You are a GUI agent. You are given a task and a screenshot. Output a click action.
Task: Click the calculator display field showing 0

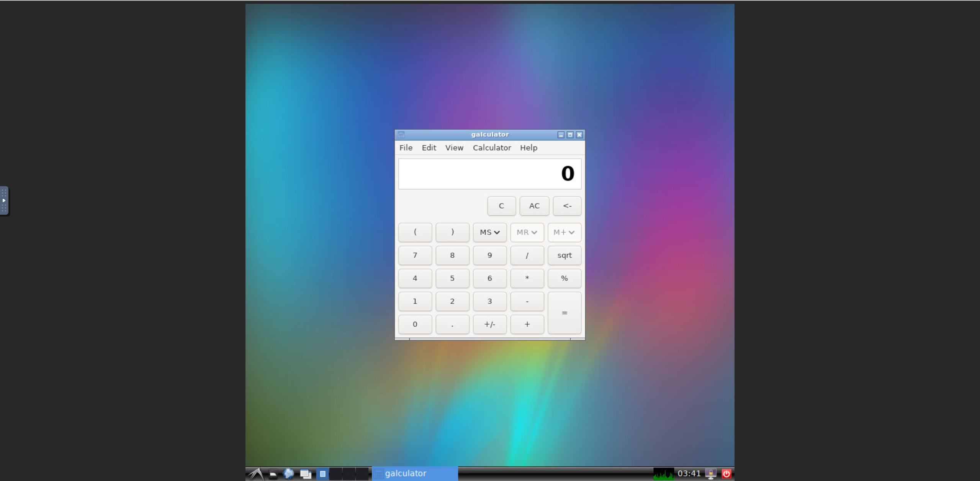coord(489,174)
